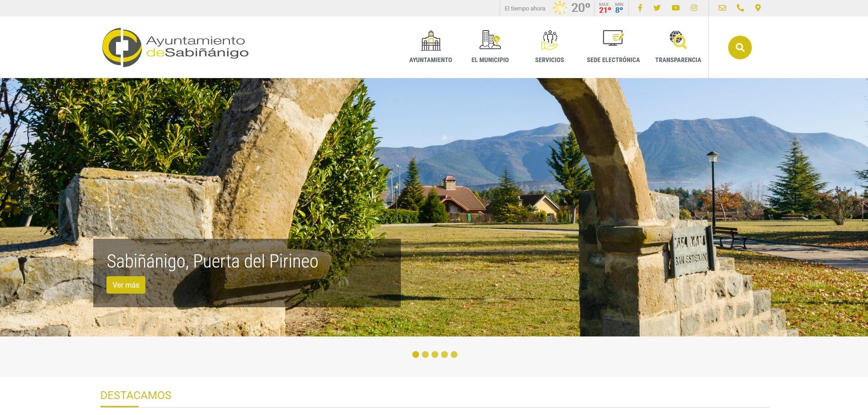Click the phone contact icon
This screenshot has height=415, width=868.
click(x=740, y=8)
